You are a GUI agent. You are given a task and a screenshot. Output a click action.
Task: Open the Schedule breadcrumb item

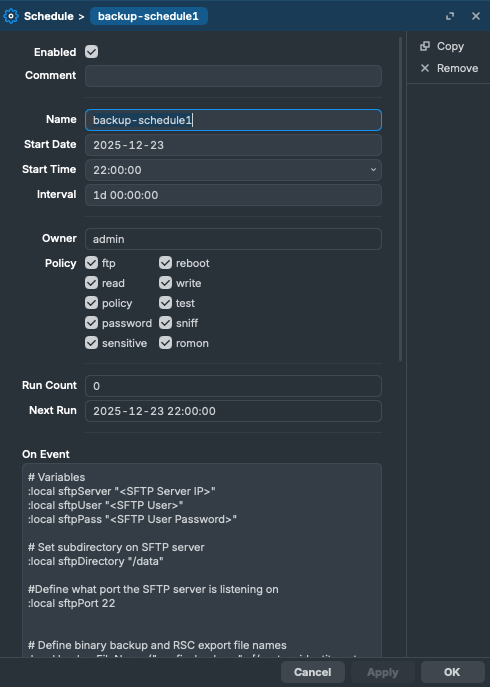(x=49, y=16)
